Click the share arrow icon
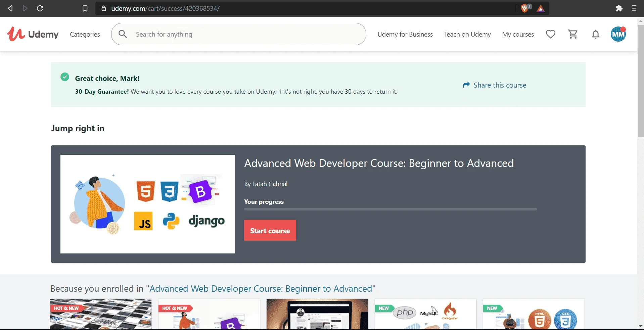This screenshot has height=330, width=644. (466, 85)
